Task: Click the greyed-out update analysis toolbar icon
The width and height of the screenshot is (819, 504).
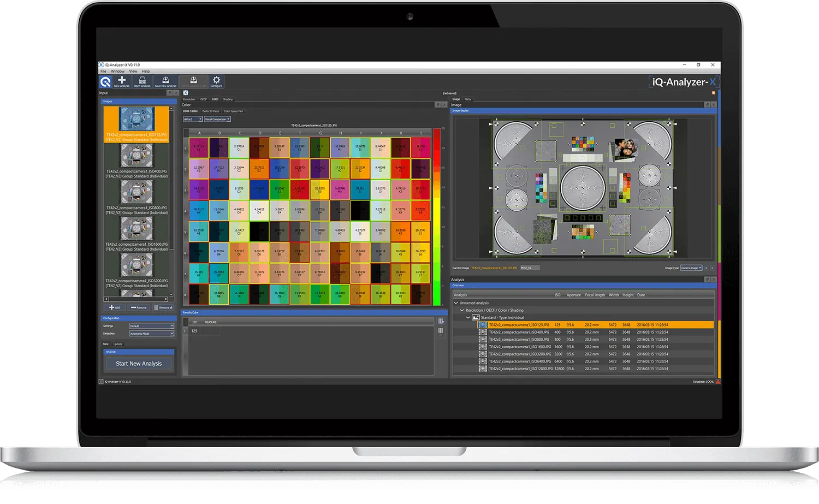Action: tap(193, 82)
